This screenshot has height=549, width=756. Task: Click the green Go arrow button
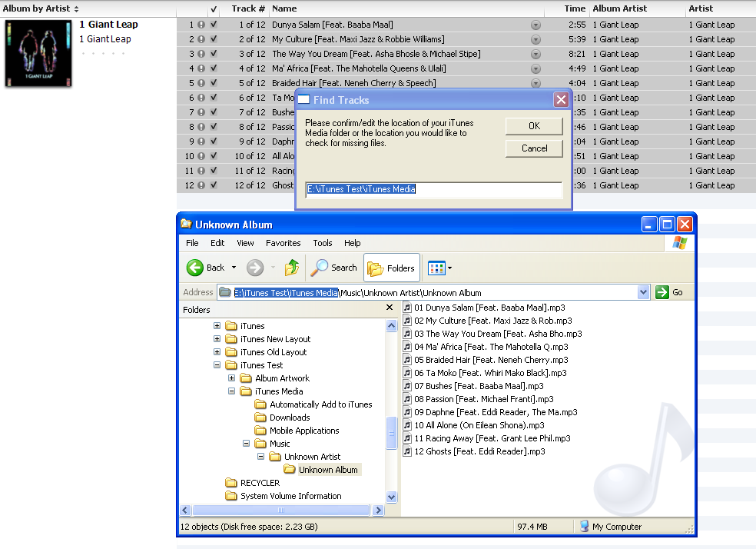[x=662, y=292]
